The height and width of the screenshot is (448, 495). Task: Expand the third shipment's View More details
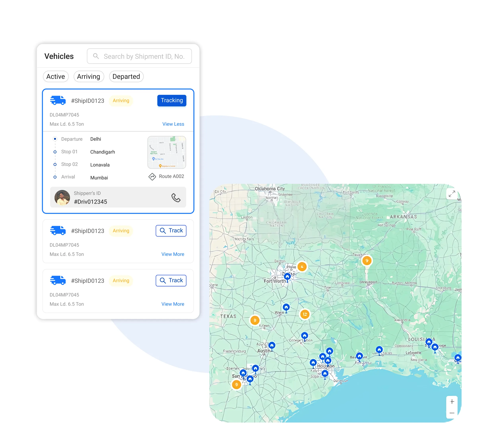tap(173, 304)
